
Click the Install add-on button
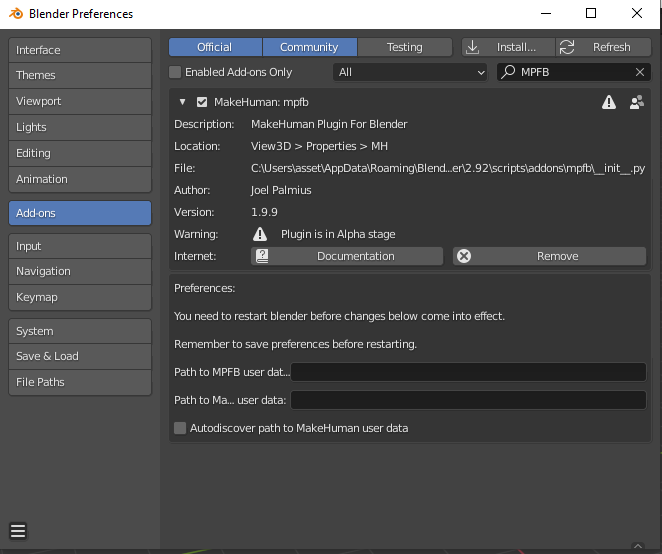508,47
